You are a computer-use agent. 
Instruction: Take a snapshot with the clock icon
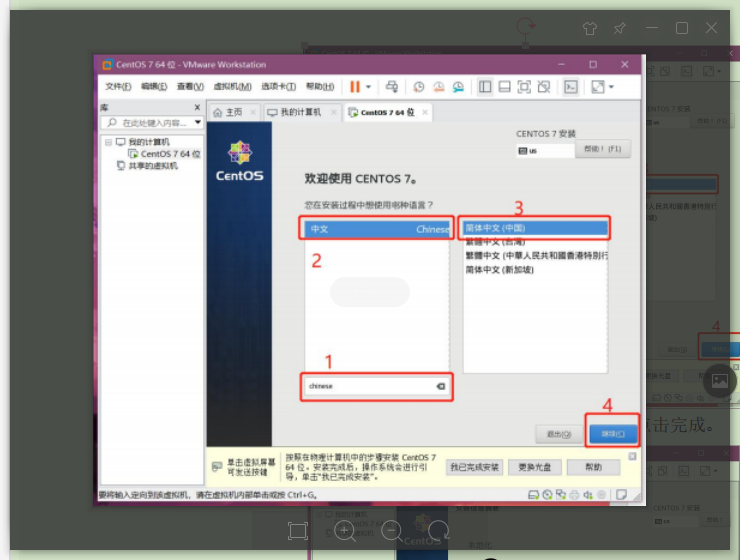pyautogui.click(x=419, y=87)
